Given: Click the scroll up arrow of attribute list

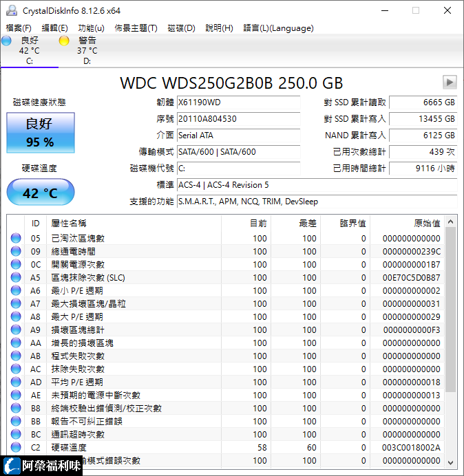Looking at the screenshot, I should [x=451, y=222].
